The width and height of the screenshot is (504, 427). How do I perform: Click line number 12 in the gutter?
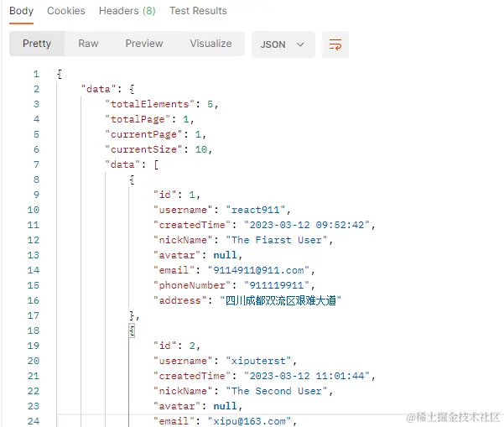pos(34,240)
